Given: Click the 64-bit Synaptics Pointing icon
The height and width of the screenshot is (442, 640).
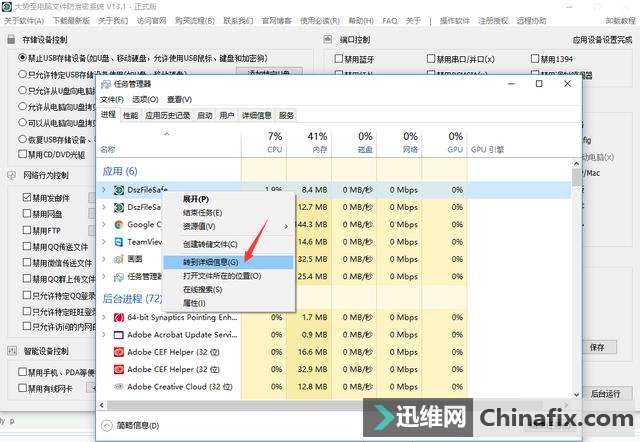Looking at the screenshot, I should (119, 317).
